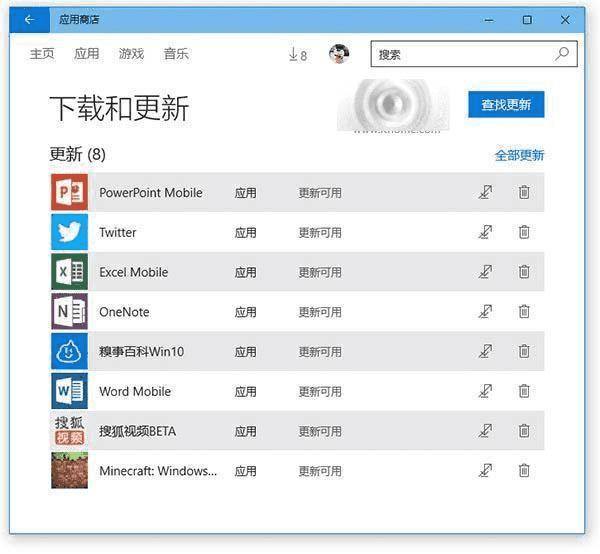Start download for Word Mobile update
600x554 pixels.
485,391
